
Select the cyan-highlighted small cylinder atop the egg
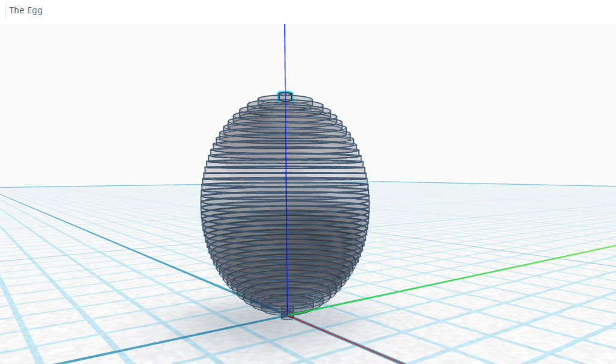(284, 95)
